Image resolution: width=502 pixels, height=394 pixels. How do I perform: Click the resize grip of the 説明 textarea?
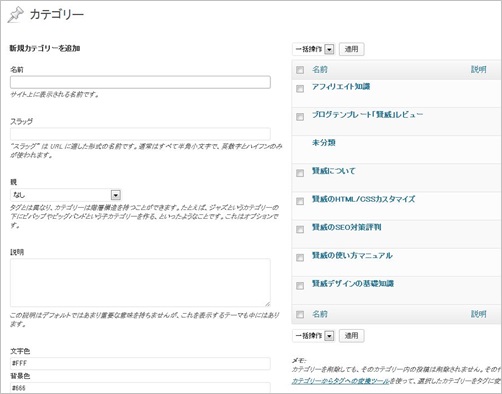click(x=267, y=303)
